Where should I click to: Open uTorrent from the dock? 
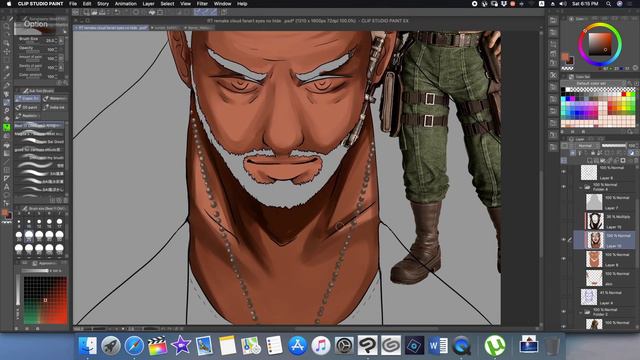(495, 345)
